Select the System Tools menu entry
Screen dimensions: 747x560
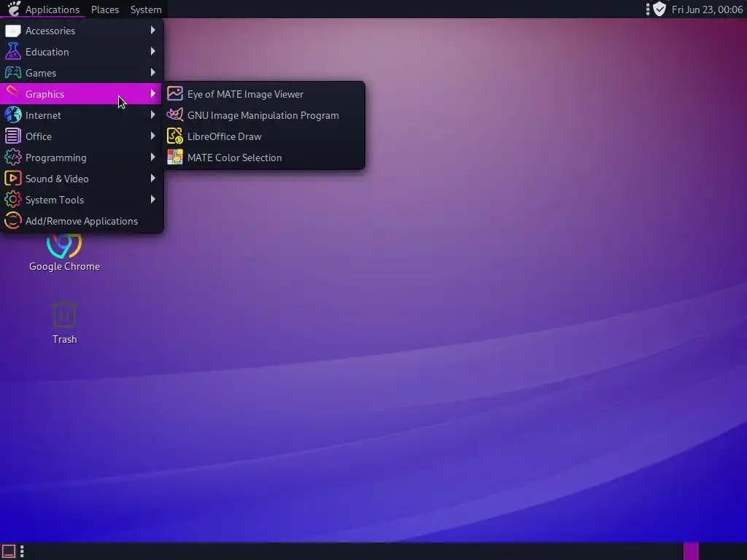[x=81, y=200]
